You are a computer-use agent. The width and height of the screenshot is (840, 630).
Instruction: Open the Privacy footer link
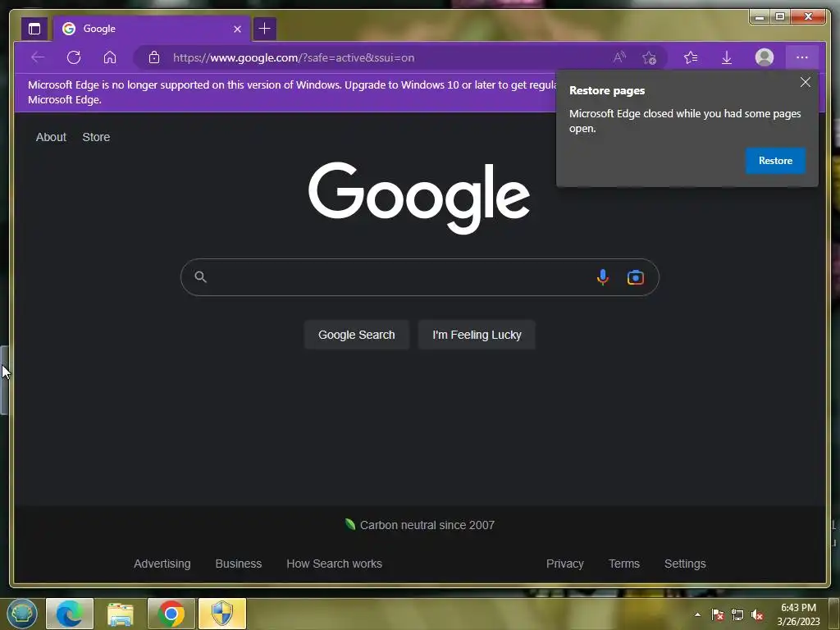coord(564,564)
